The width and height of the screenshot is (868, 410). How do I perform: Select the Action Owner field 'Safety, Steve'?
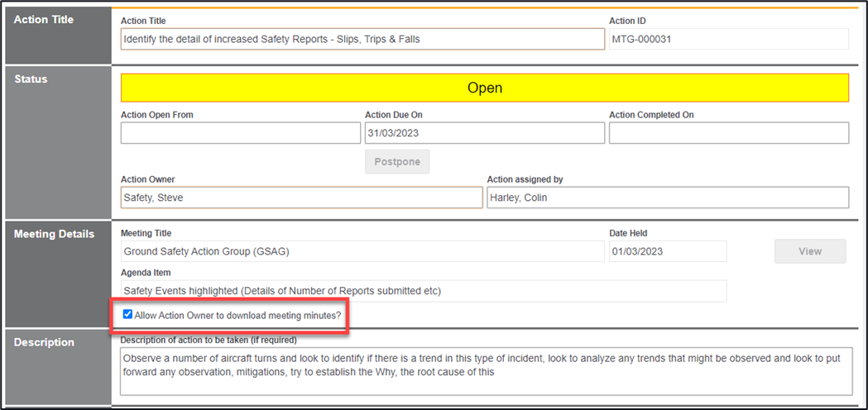click(x=301, y=198)
